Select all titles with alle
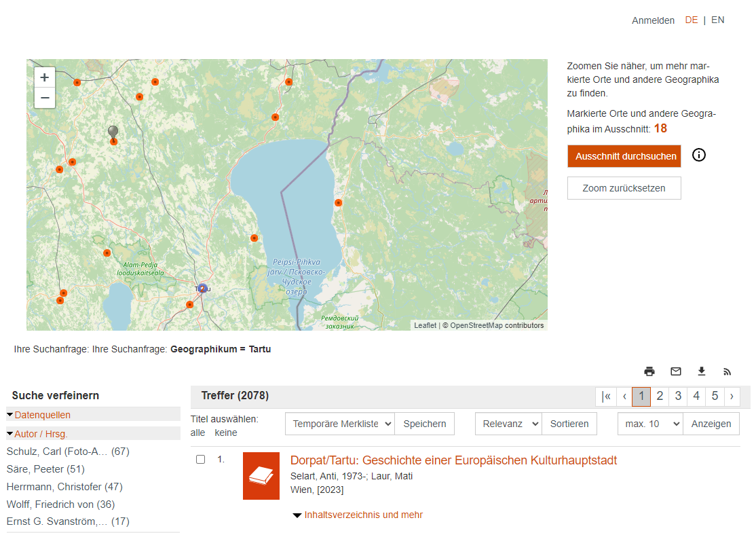This screenshot has height=533, width=756. pos(197,433)
